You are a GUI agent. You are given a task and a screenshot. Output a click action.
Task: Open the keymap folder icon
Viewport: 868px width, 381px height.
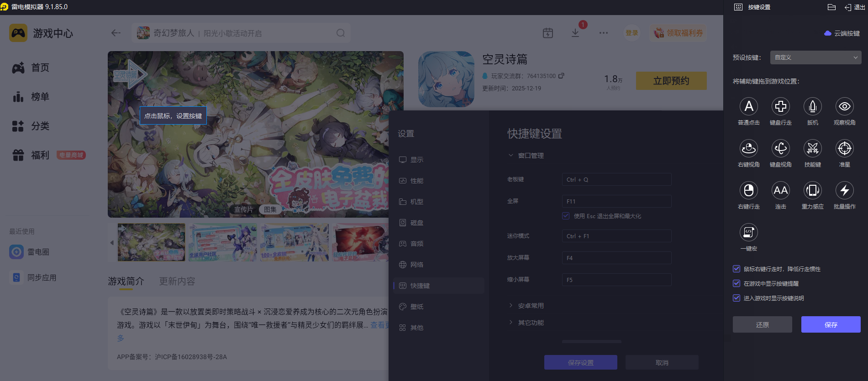[x=831, y=7]
